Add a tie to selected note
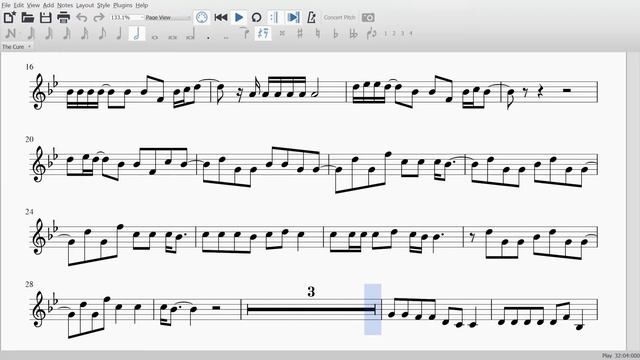640x360 pixels. coord(244,33)
